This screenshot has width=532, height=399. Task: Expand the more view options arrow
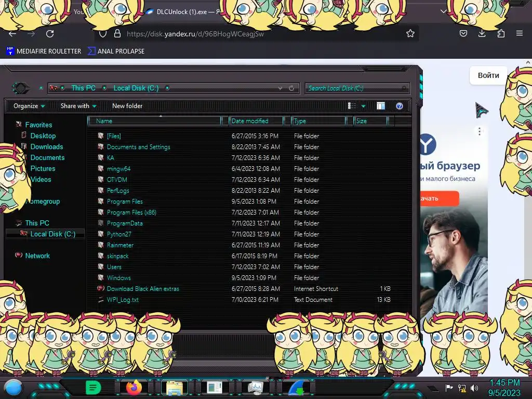(x=363, y=106)
